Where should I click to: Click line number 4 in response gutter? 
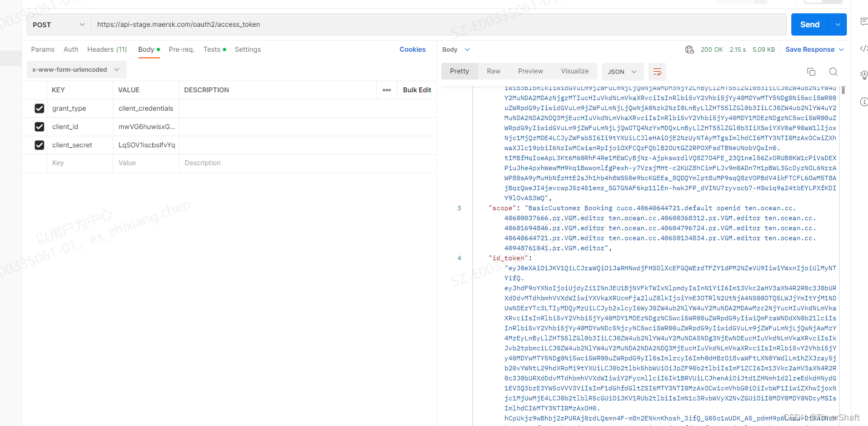[459, 258]
